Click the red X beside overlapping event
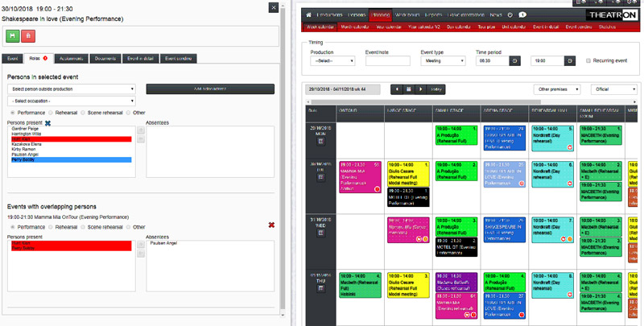This screenshot has width=644, height=326. click(x=270, y=225)
